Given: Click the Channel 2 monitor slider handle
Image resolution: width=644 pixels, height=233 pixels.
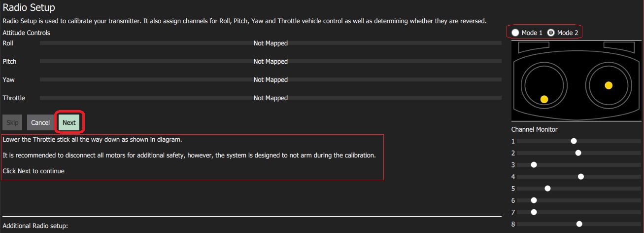Looking at the screenshot, I should click(x=578, y=153).
